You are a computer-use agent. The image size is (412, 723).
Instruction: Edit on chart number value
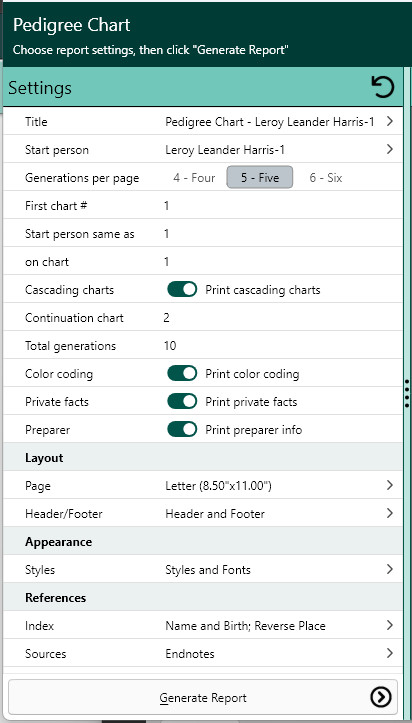pyautogui.click(x=166, y=262)
